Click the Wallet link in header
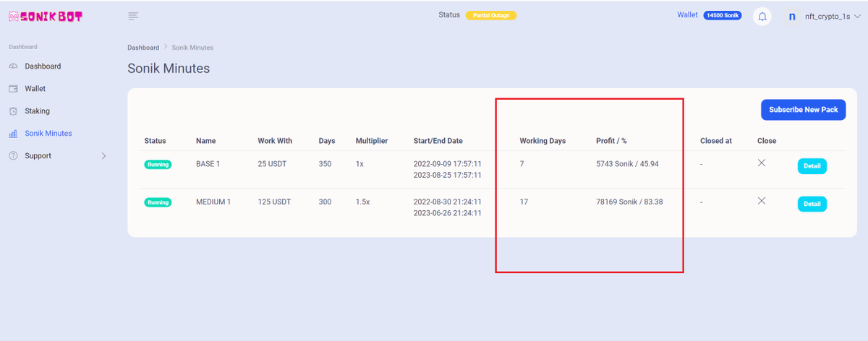 click(x=687, y=15)
